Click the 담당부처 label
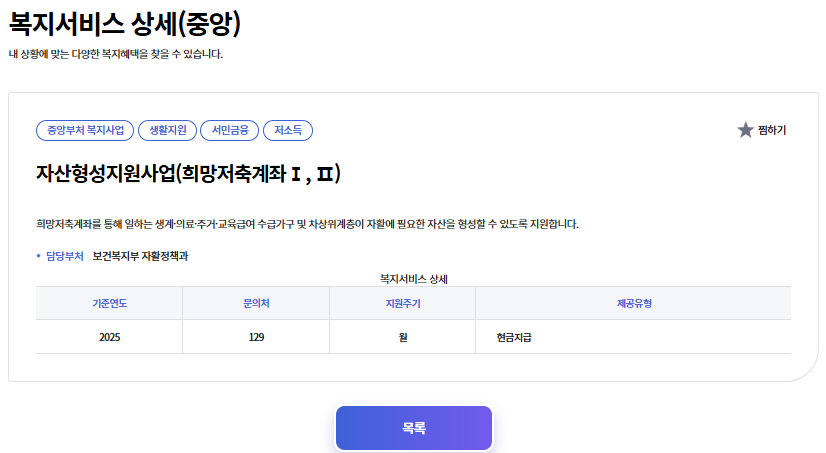This screenshot has width=826, height=453. tap(64, 256)
